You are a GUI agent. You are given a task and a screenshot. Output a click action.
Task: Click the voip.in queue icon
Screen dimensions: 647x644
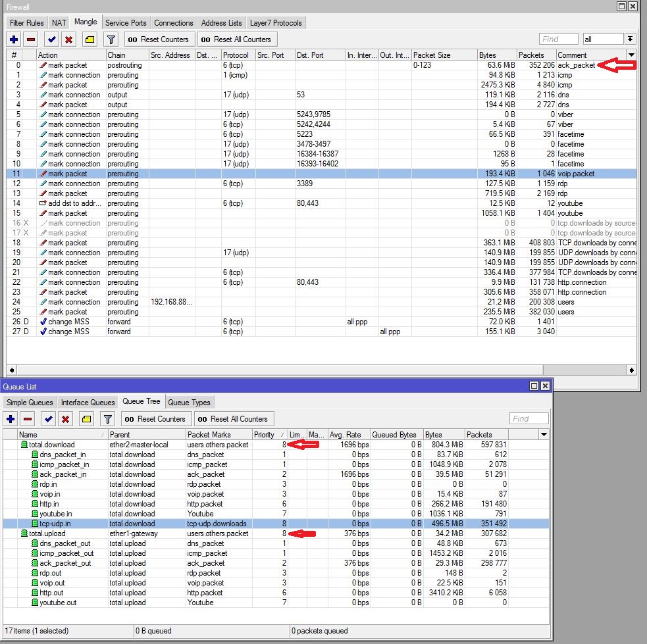35,494
